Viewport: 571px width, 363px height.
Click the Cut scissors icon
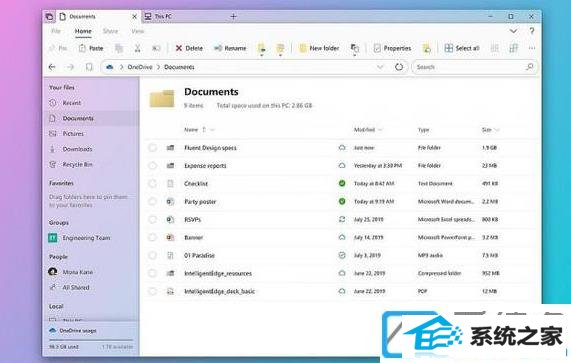(x=137, y=48)
